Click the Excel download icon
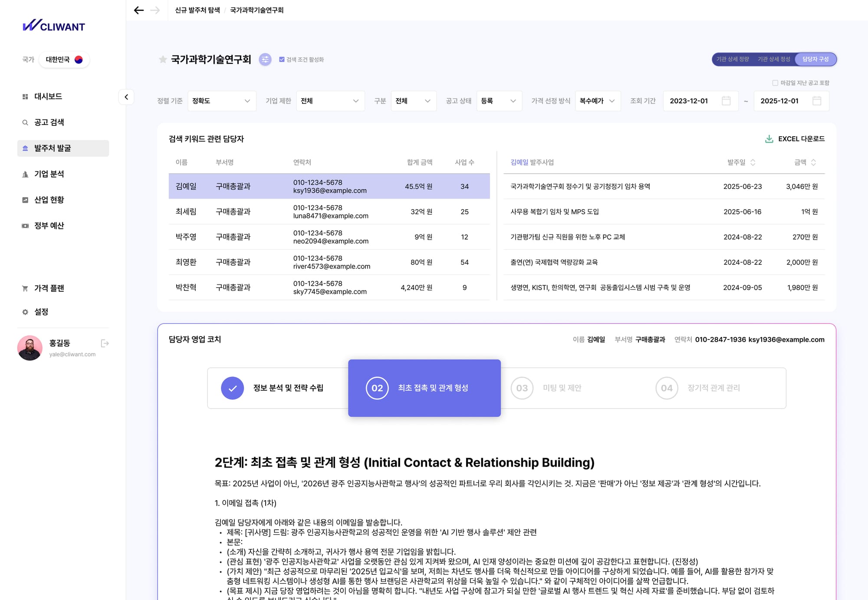868x600 pixels. (x=769, y=139)
